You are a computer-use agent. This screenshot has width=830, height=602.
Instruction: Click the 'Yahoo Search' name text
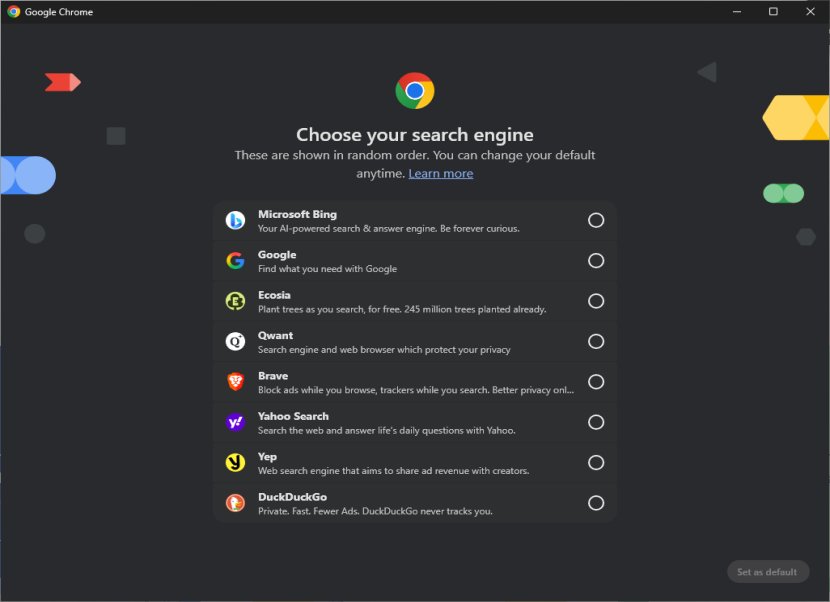293,416
